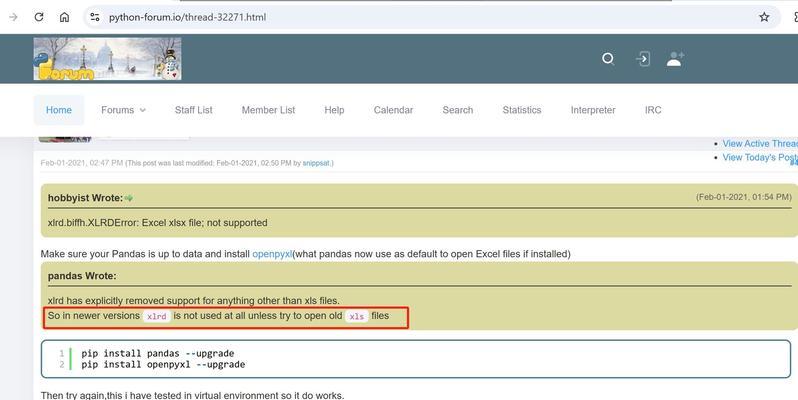Jump to hobbyist's quoted post arrow
The image size is (798, 400).
point(129,198)
